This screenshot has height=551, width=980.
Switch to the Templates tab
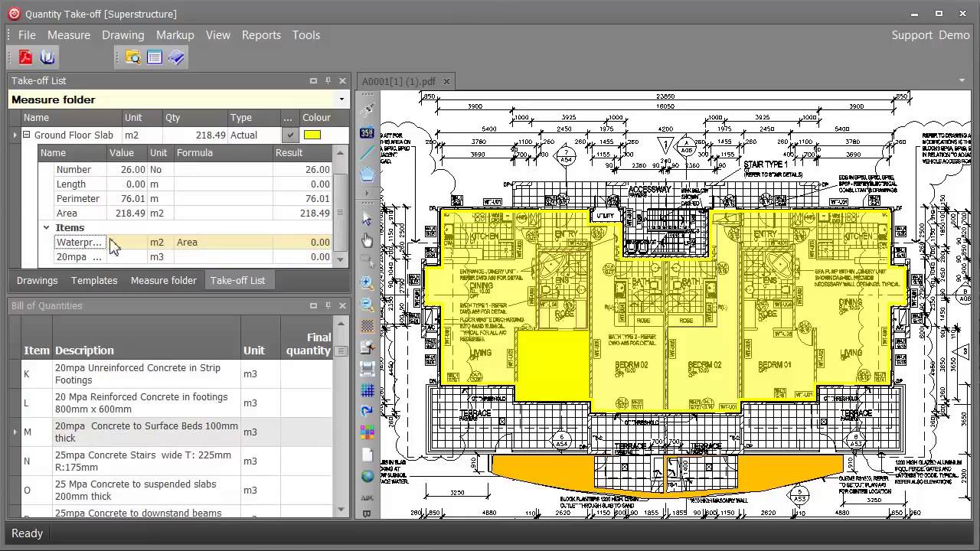tap(94, 281)
